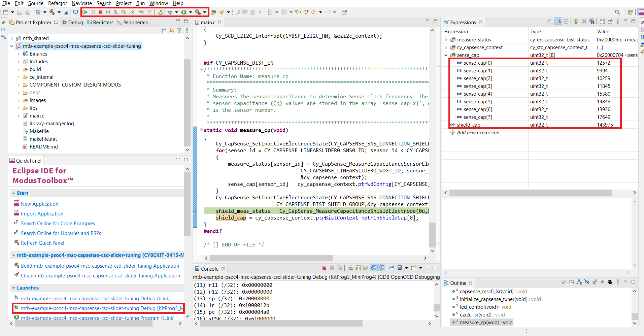The image size is (644, 336).
Task: Click the Import Application link
Action: 42,214
